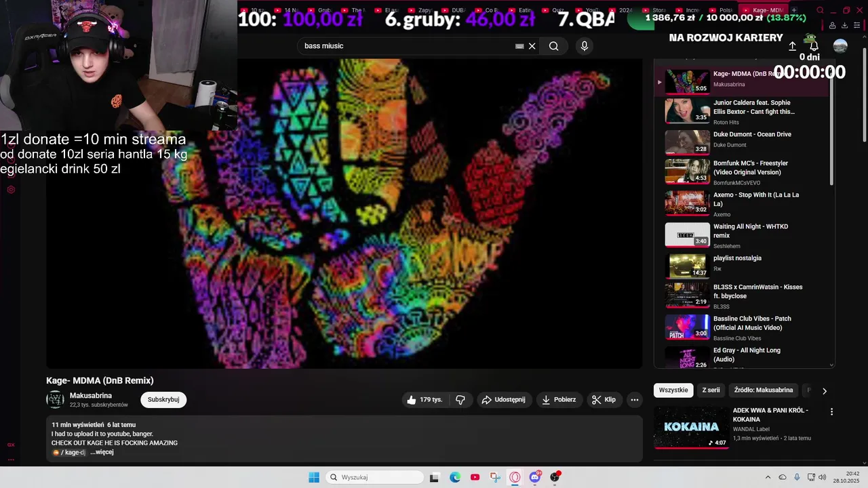Viewport: 868px width, 488px height.
Task: Open the three-dot more actions menu under video
Action: [x=635, y=400]
